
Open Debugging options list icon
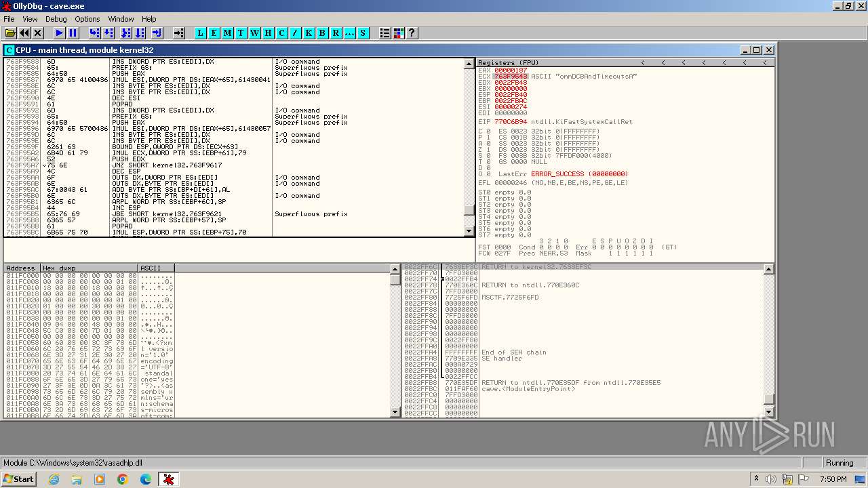(385, 33)
